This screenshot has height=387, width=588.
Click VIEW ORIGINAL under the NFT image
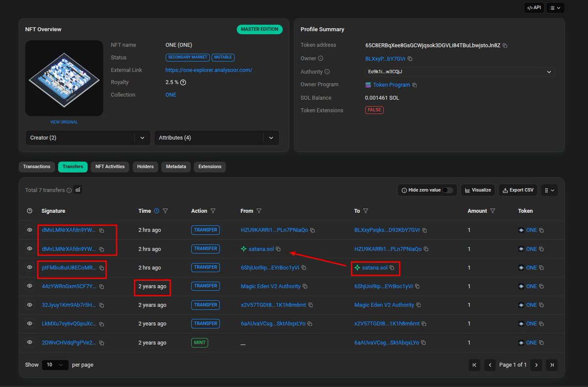(64, 122)
